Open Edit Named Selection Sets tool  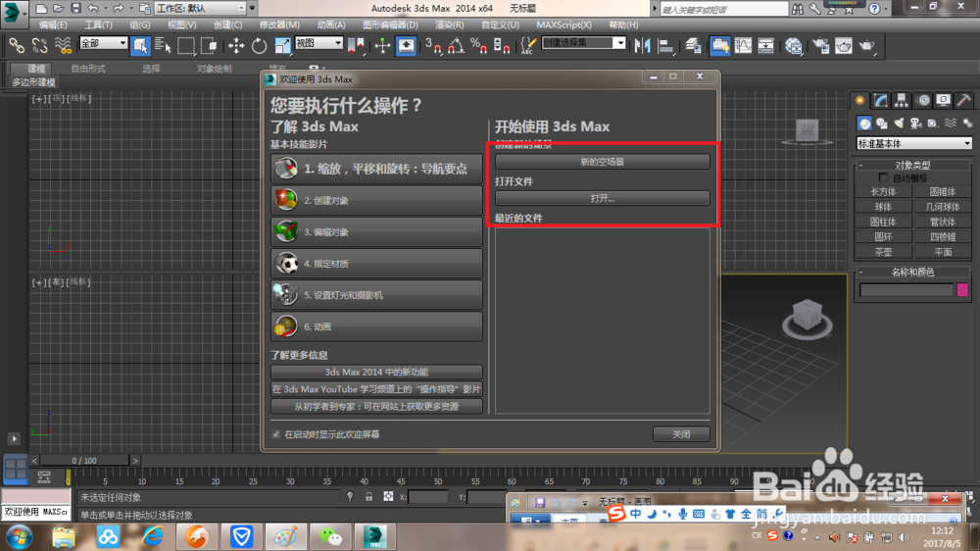[x=528, y=46]
